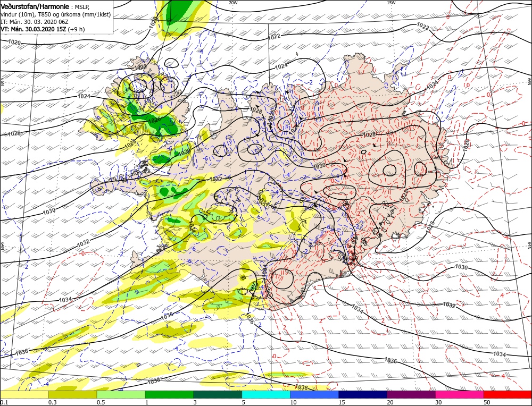Click the '50' legend scale label
This screenshot has width=532, height=406.
(487, 402)
